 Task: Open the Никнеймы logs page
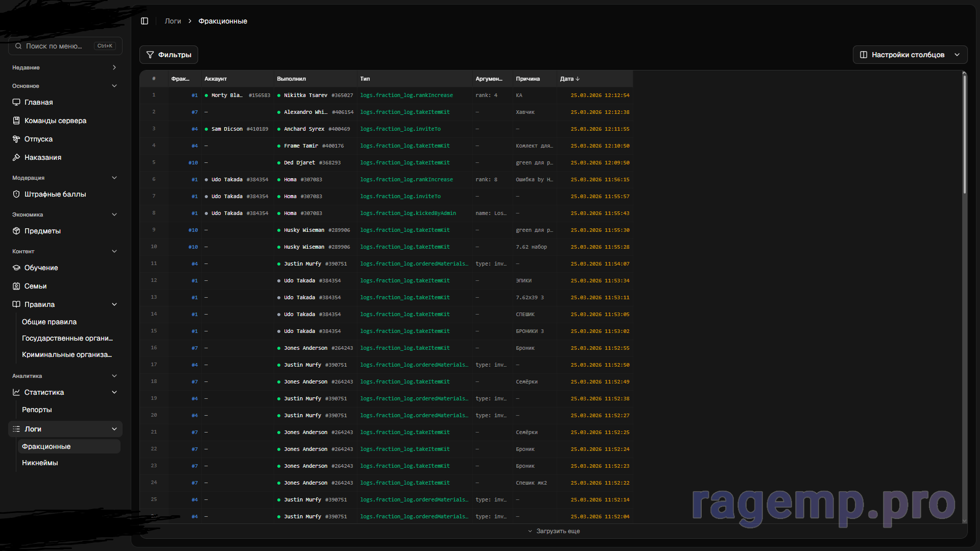coord(40,463)
